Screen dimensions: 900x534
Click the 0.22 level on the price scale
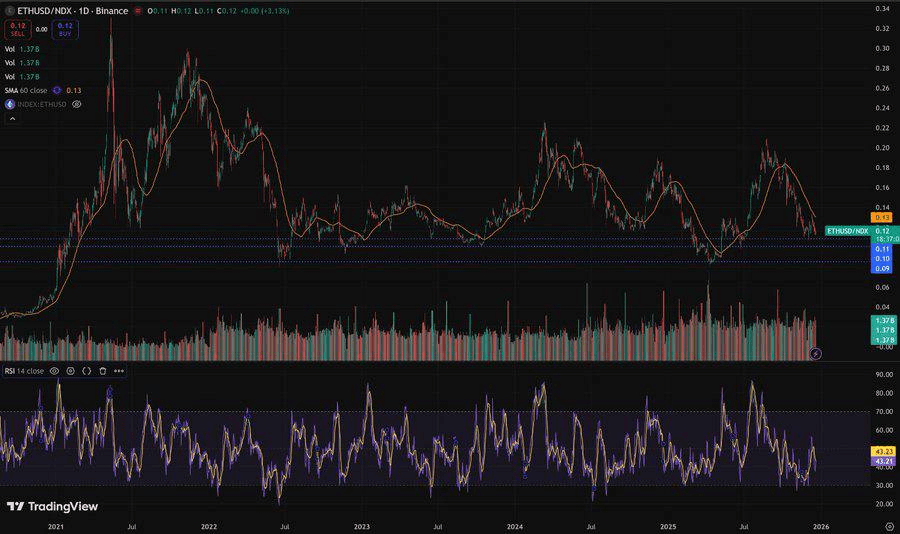(x=882, y=128)
